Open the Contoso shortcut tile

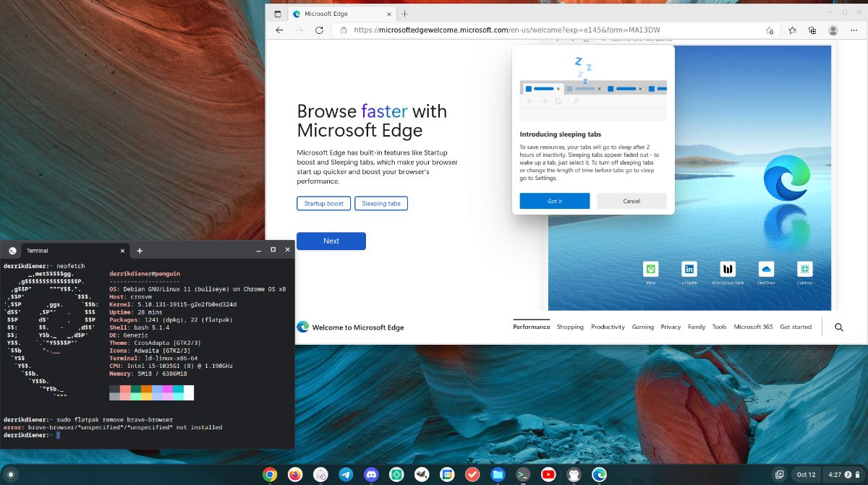[x=804, y=269]
